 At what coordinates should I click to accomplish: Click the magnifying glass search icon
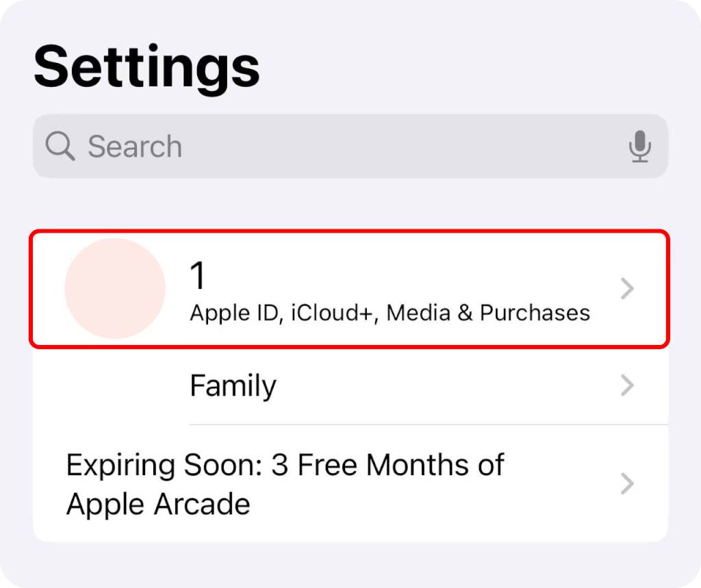tap(60, 146)
